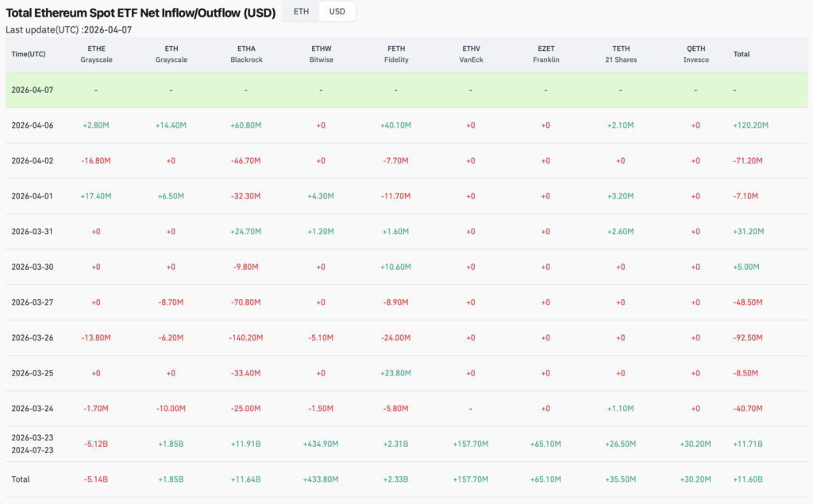The image size is (813, 504).
Task: Select the EZET Franklin column header
Action: (x=545, y=54)
